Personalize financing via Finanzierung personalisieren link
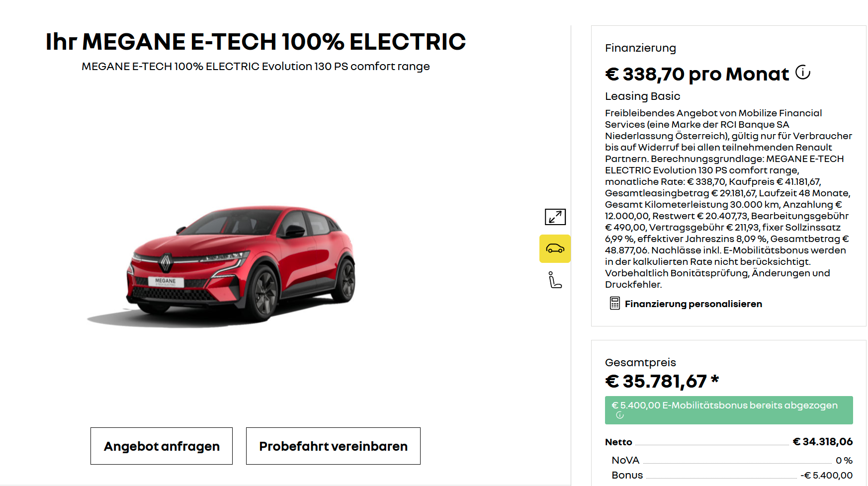 (693, 304)
